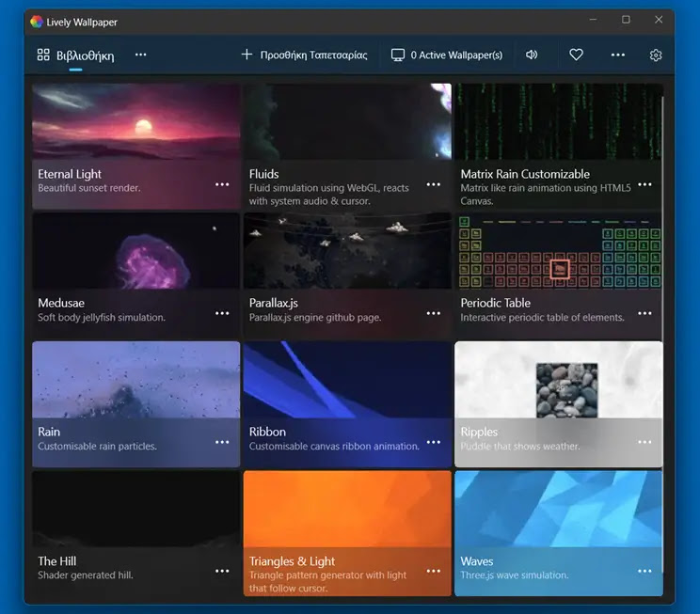
Task: Select the Matrix Rain green code thumbnail
Action: (559, 121)
